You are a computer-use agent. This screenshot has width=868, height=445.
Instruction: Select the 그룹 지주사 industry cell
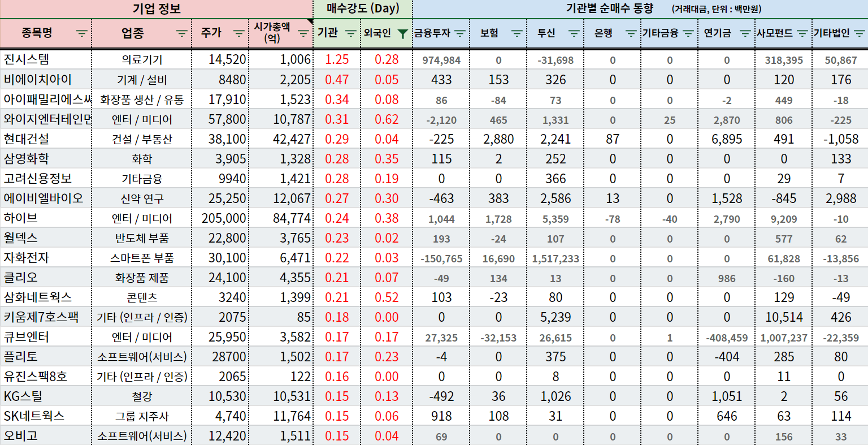pyautogui.click(x=141, y=416)
